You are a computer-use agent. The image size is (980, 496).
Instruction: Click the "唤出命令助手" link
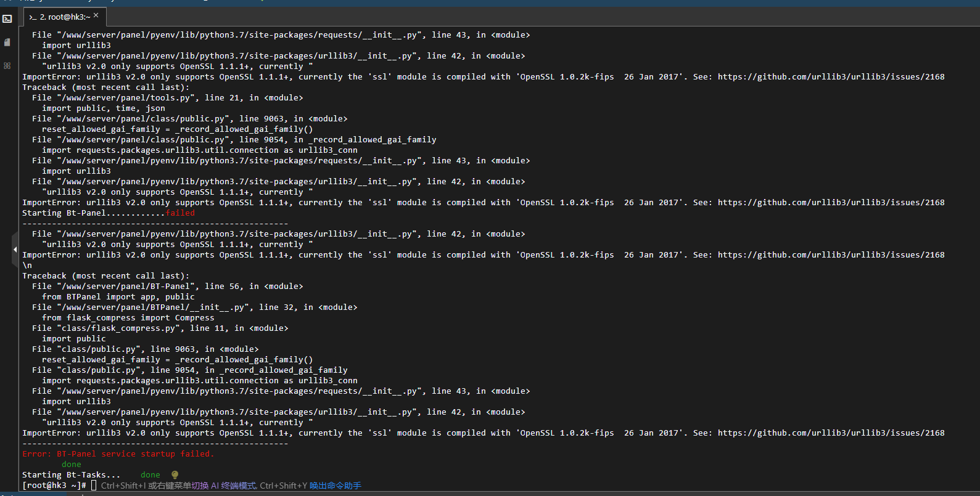click(335, 486)
